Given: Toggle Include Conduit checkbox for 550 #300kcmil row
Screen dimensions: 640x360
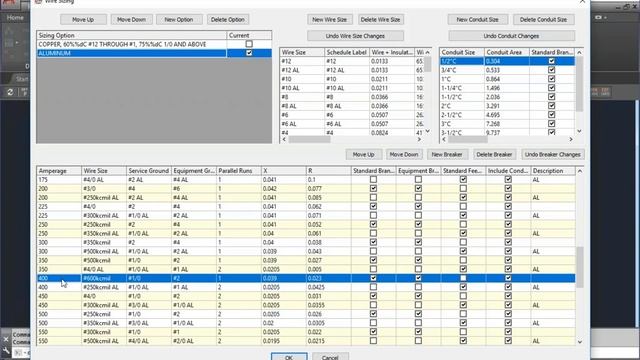Looking at the screenshot, I should coord(508,332).
